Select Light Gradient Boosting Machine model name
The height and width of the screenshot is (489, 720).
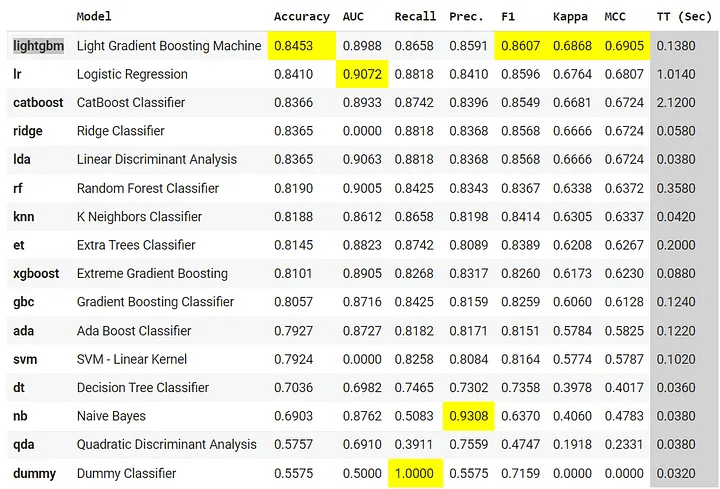(169, 46)
